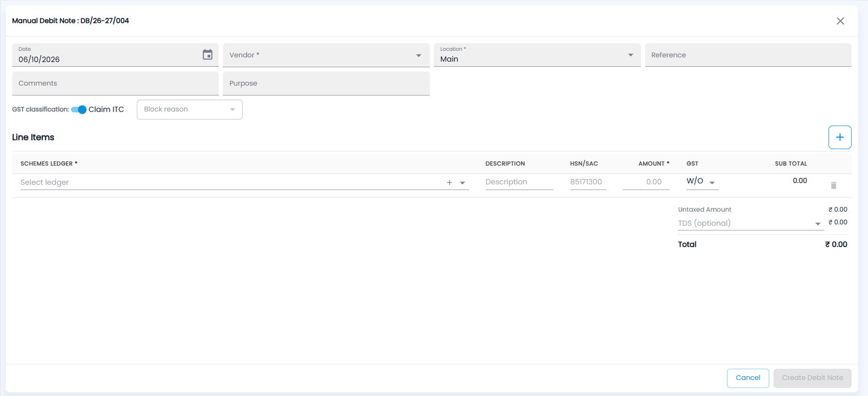Click the AMOUNT column header
868x396 pixels.
(x=654, y=164)
